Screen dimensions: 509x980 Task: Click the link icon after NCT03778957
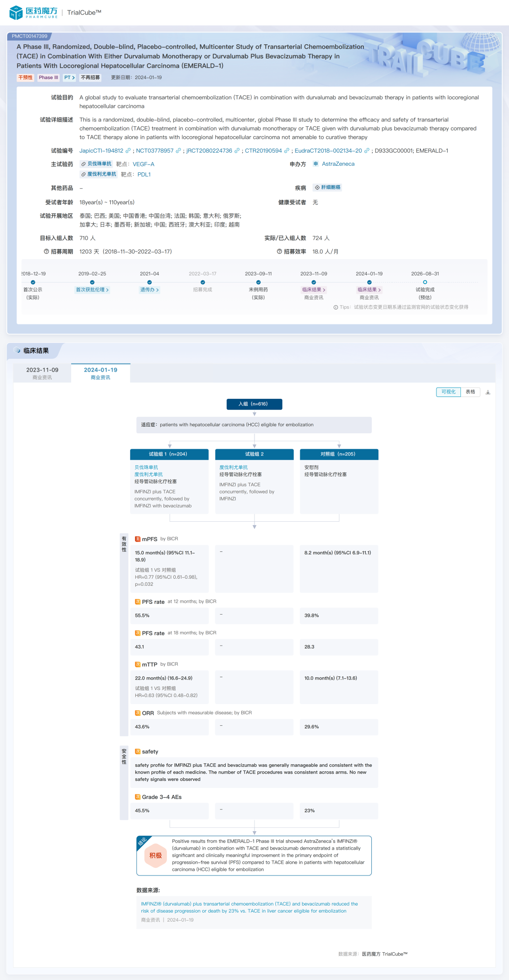[x=178, y=151]
